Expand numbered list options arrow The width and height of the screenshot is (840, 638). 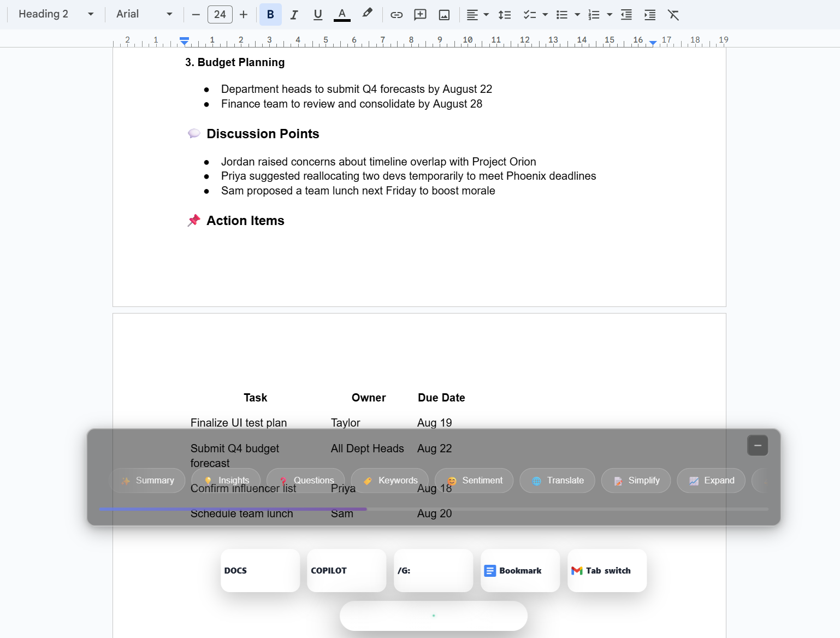pos(610,15)
